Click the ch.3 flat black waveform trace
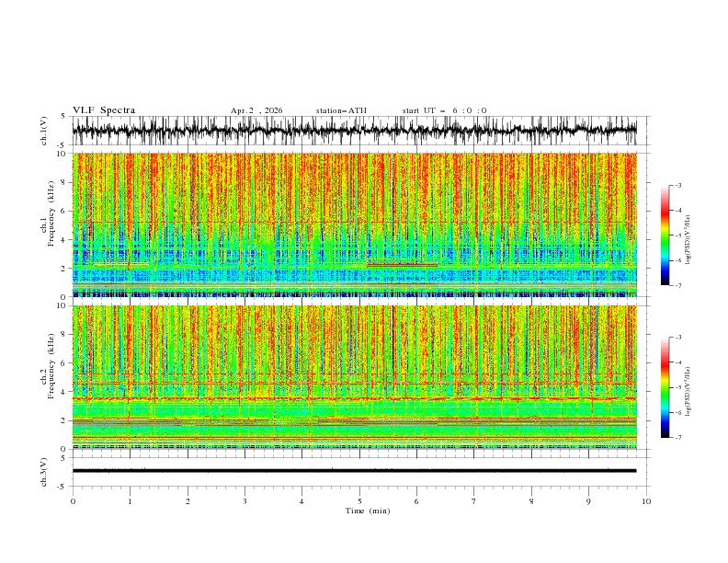Viewport: 728px width, 563px height. coord(355,471)
